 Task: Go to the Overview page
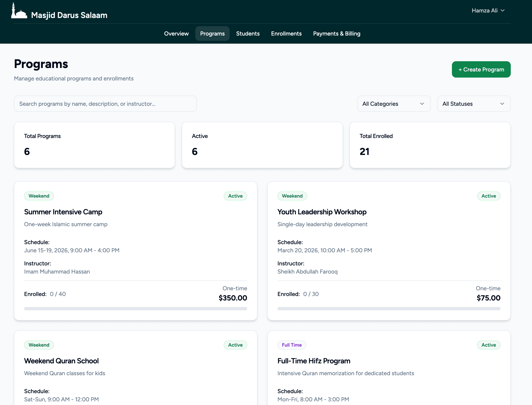click(176, 33)
